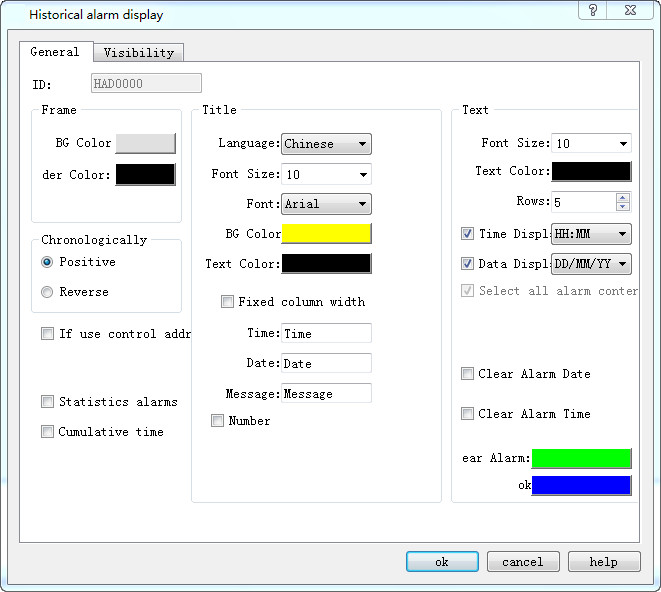Change the Title Text Color swatch
This screenshot has height=592, width=661.
coord(326,264)
